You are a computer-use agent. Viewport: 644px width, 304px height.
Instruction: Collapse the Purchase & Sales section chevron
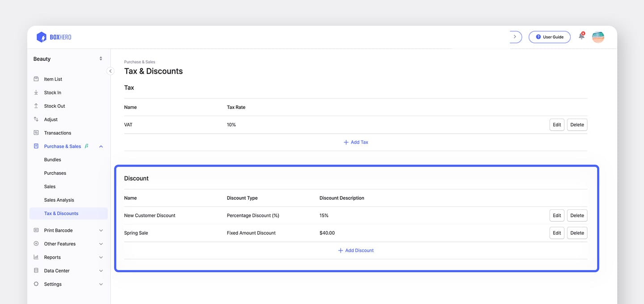pyautogui.click(x=101, y=146)
